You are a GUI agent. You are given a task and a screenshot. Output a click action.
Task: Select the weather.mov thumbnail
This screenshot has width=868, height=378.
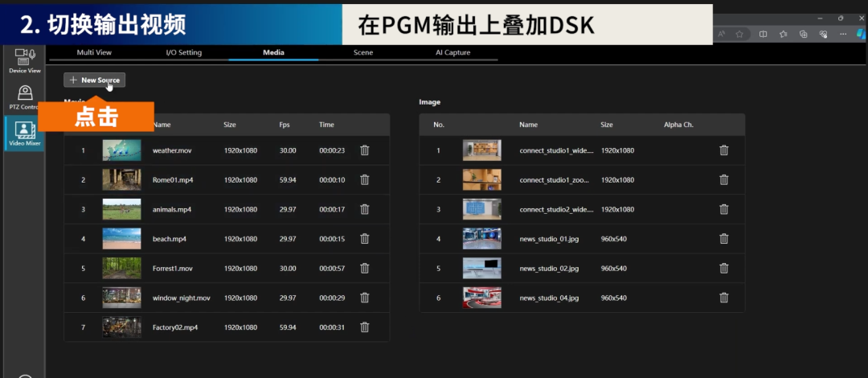tap(122, 150)
